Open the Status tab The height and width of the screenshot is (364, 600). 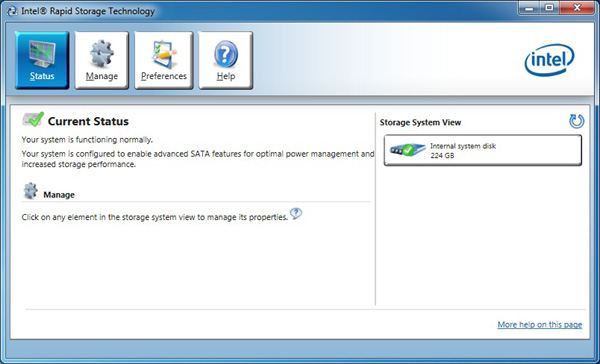(42, 60)
